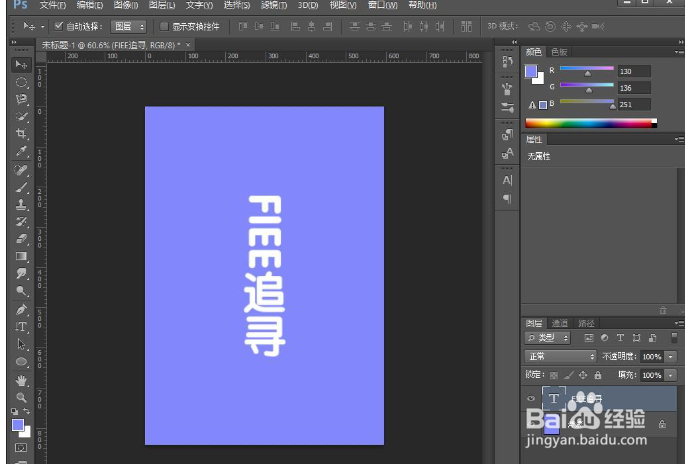
Task: Align top edges button in options bar
Action: (x=243, y=27)
